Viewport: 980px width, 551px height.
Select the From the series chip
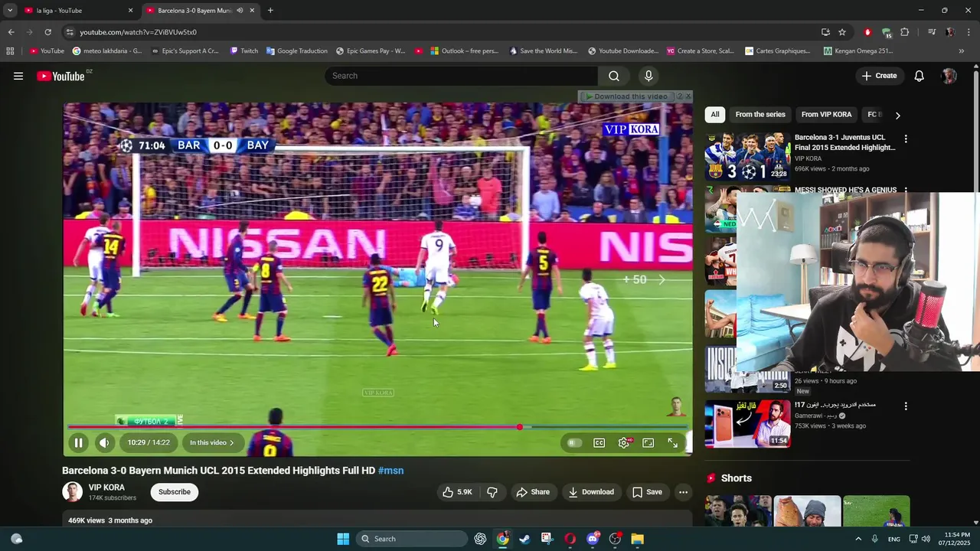(x=760, y=115)
